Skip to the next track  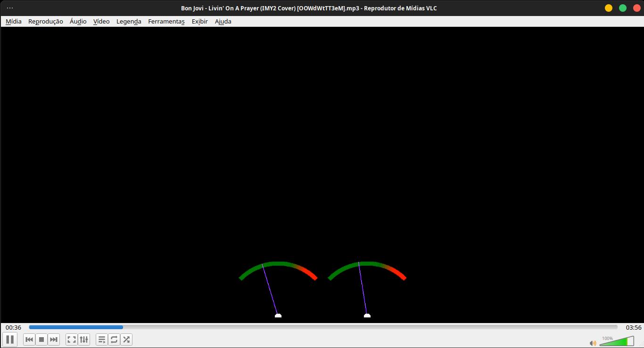click(54, 339)
